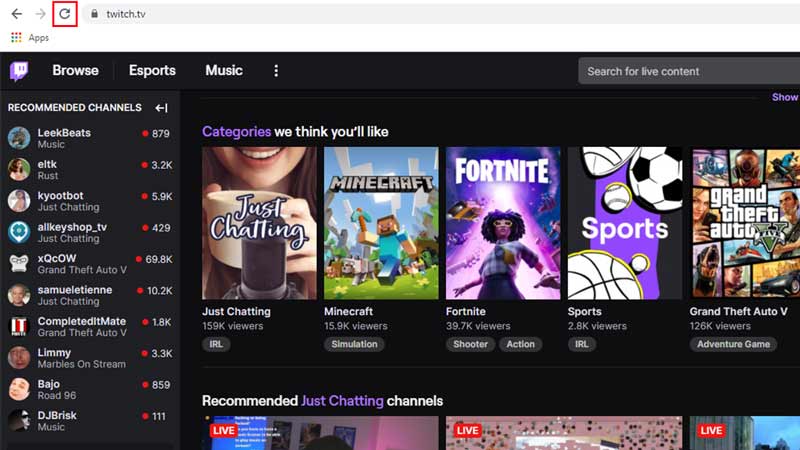The height and width of the screenshot is (450, 800).
Task: Click CompleteditMate channel avatar
Action: tap(19, 327)
